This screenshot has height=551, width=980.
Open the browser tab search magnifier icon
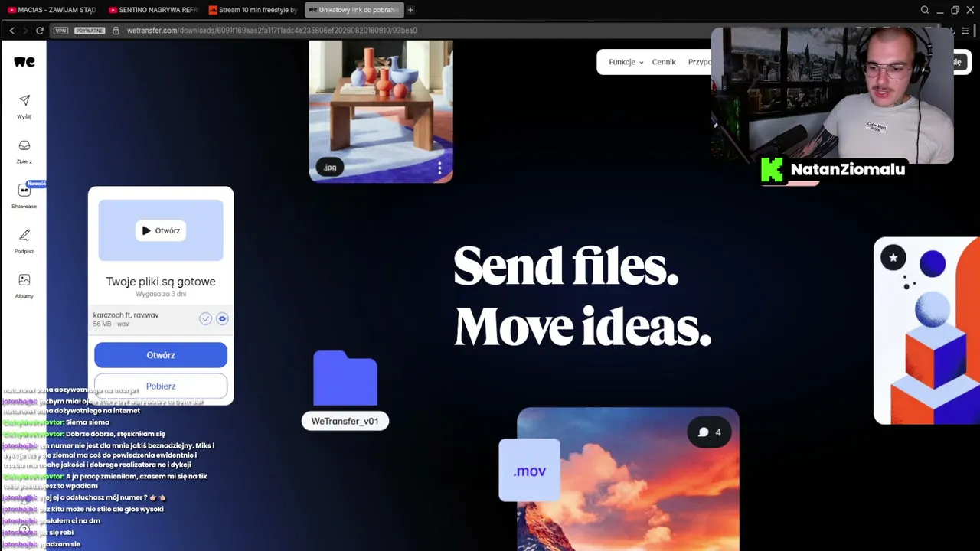(925, 10)
